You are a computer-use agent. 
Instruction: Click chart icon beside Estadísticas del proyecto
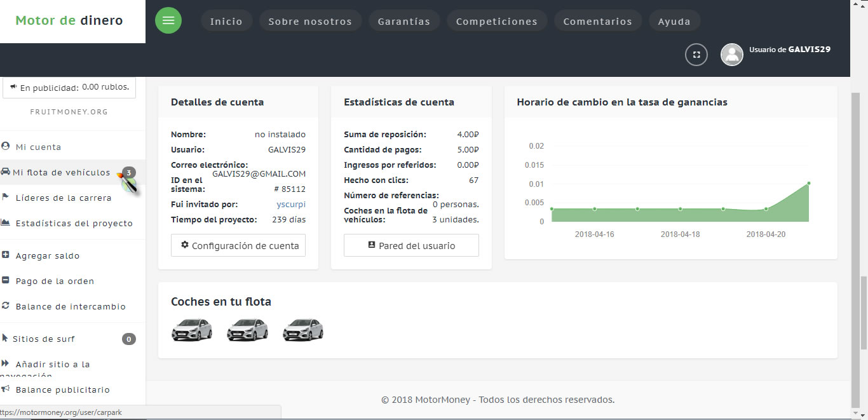click(6, 222)
